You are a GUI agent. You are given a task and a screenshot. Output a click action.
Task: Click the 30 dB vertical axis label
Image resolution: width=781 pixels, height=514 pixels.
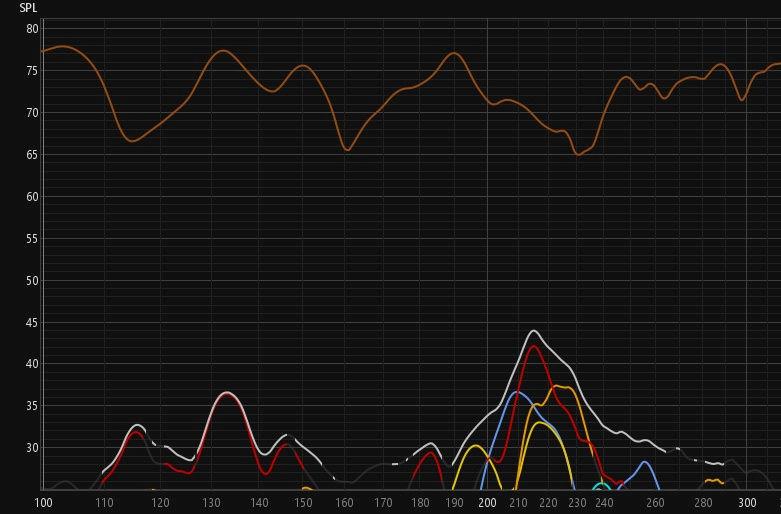point(32,448)
